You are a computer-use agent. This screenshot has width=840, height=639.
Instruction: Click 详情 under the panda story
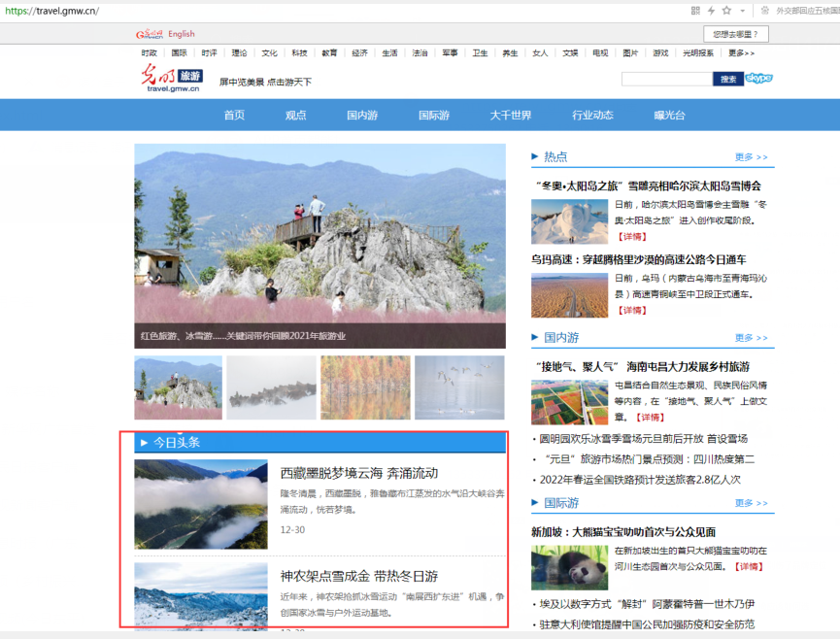pyautogui.click(x=748, y=566)
